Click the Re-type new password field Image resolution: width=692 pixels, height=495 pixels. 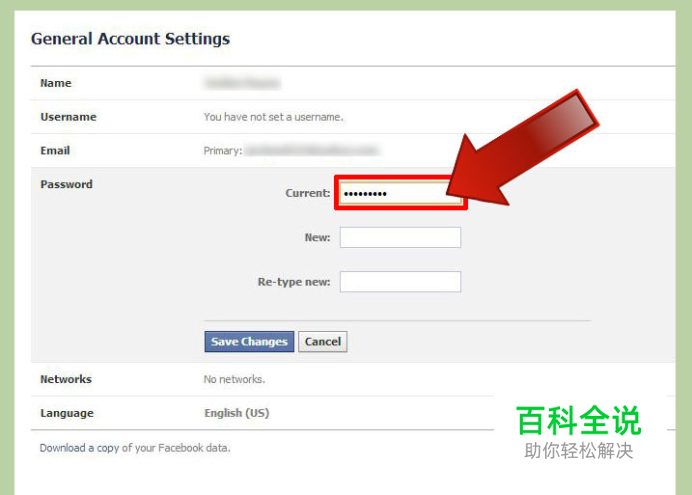click(x=400, y=281)
